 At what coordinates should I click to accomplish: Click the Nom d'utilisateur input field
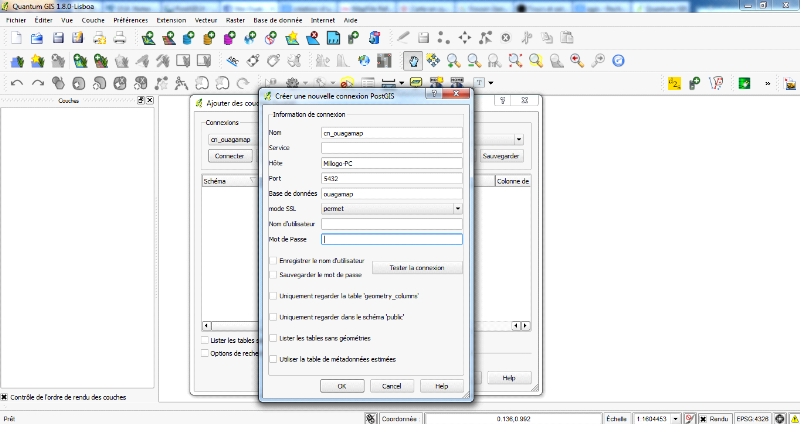pos(392,224)
